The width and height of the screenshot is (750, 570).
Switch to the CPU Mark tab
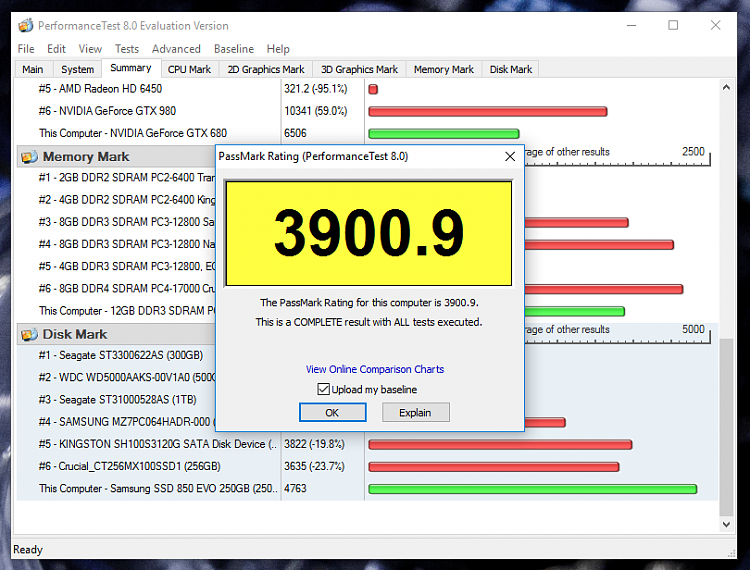189,69
